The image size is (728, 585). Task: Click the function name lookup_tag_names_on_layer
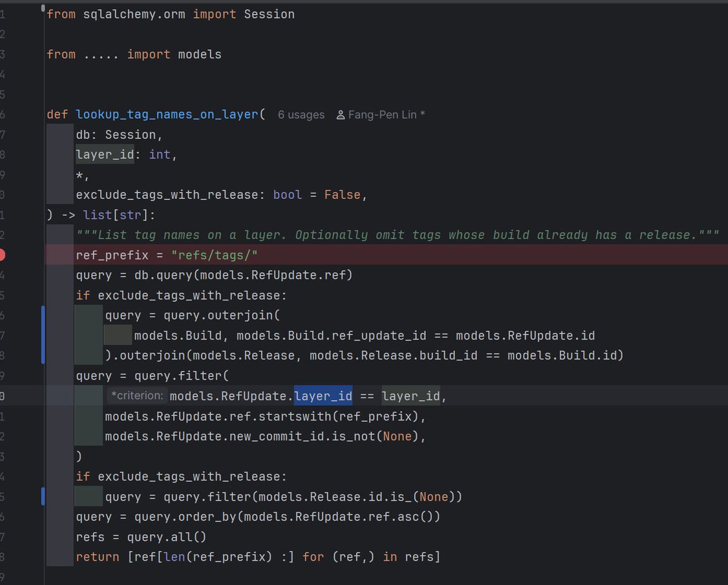pyautogui.click(x=167, y=115)
